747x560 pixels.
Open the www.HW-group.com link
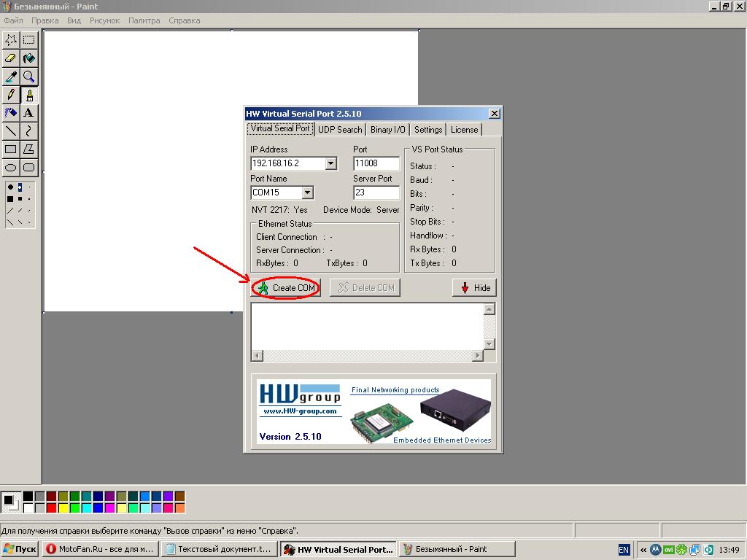(x=300, y=411)
